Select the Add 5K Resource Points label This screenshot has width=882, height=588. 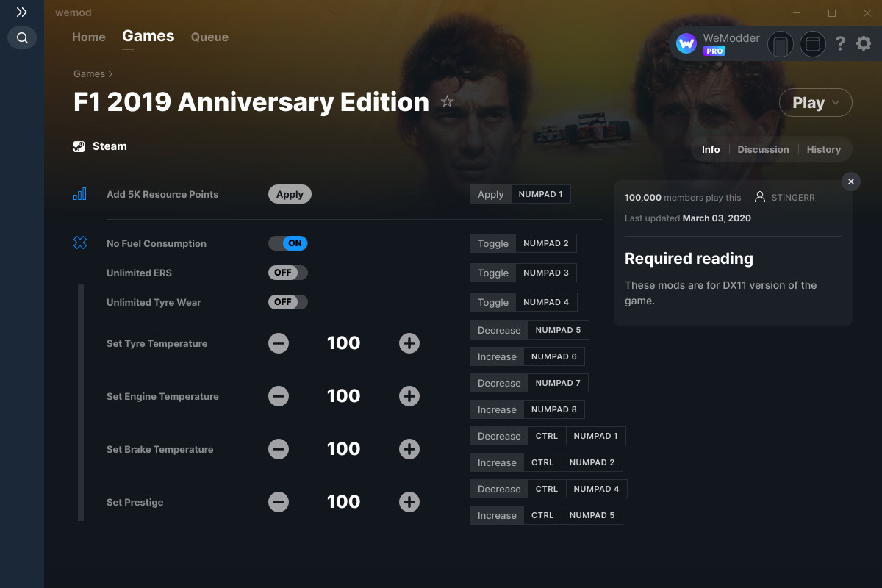[162, 194]
